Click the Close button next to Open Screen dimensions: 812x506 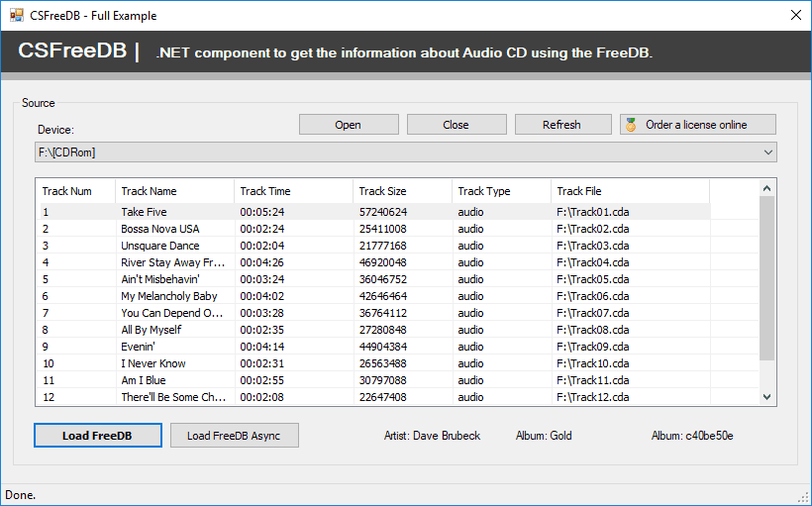456,125
